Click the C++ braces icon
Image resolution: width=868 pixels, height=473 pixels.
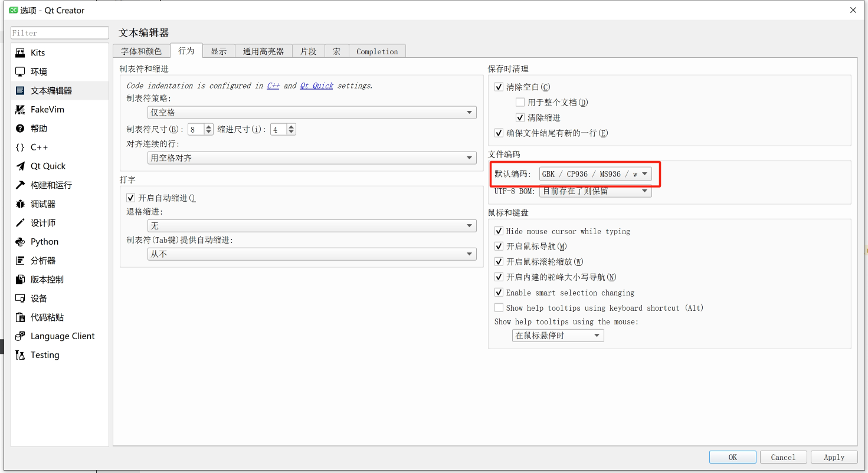[x=20, y=147]
